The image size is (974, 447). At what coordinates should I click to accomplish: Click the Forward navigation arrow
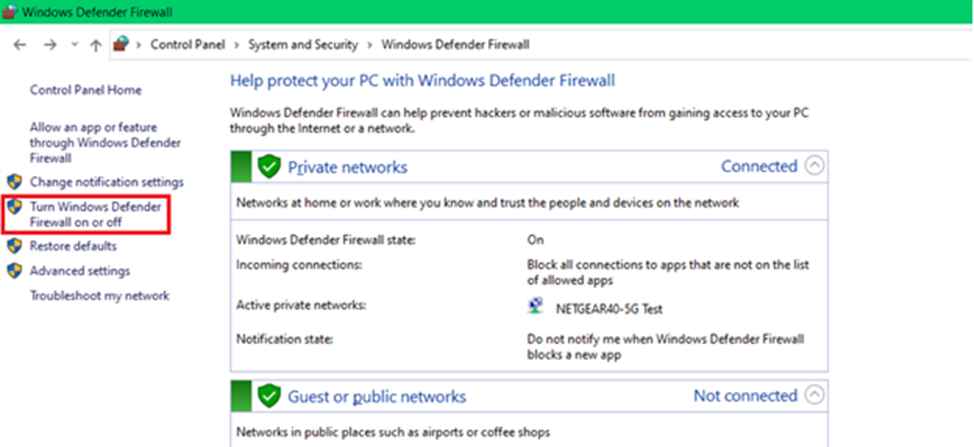[50, 45]
